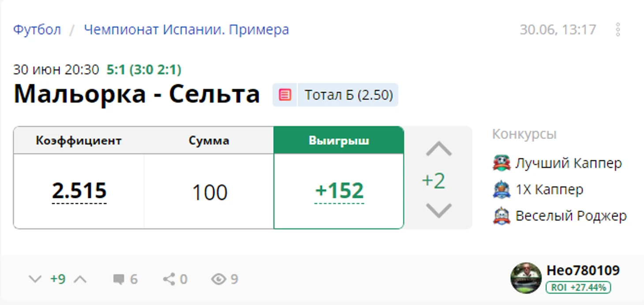The height and width of the screenshot is (305, 644).
Task: Click 1Х Каппер contest icon
Action: point(501,190)
